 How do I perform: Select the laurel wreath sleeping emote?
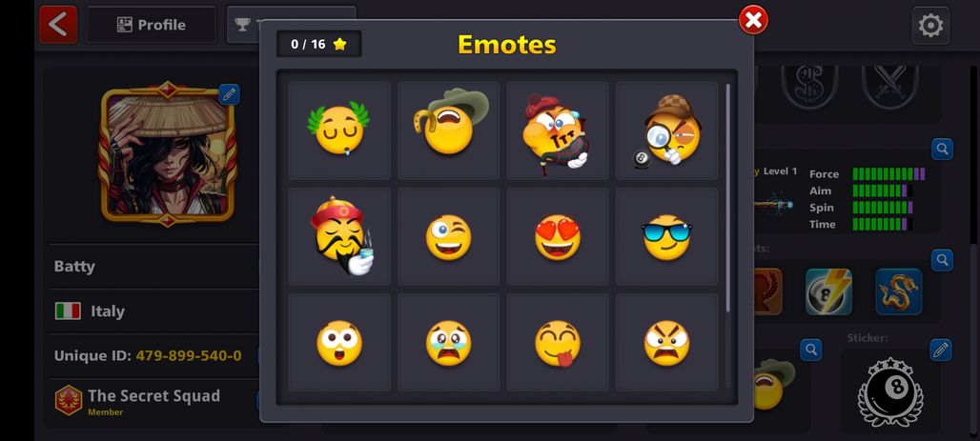339,130
